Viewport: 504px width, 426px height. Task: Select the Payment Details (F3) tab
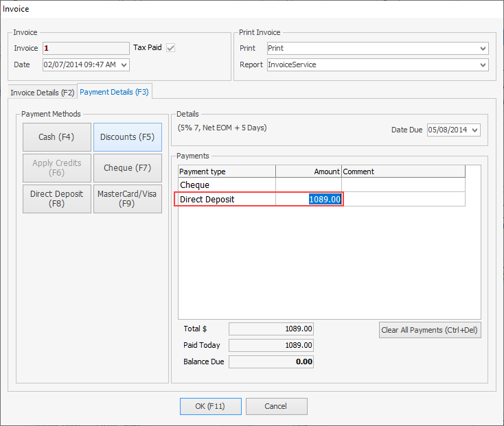114,92
